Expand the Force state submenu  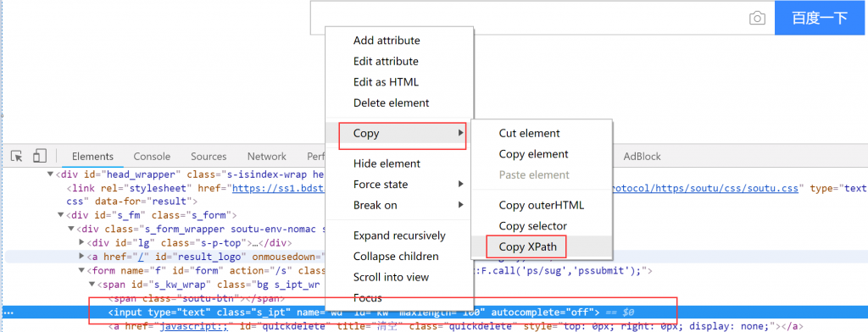[400, 185]
